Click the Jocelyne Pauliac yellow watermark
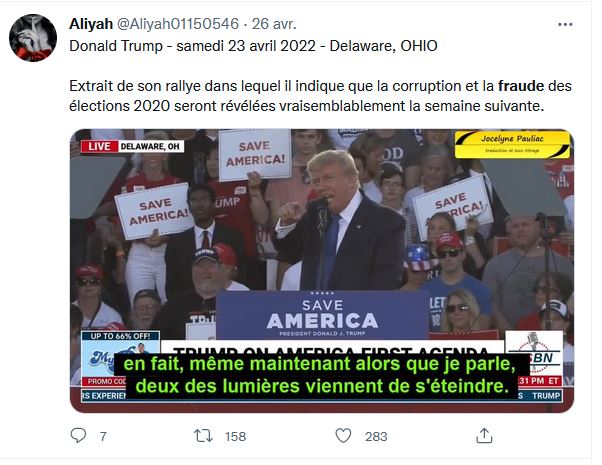 pos(513,144)
